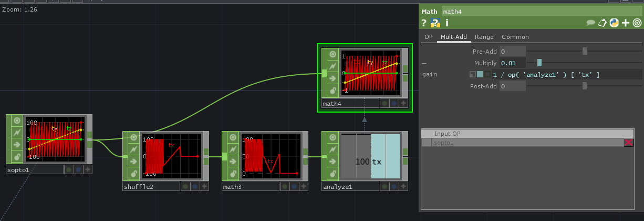Remove sopto1 input with red X
This screenshot has width=644, height=221.
coord(628,143)
